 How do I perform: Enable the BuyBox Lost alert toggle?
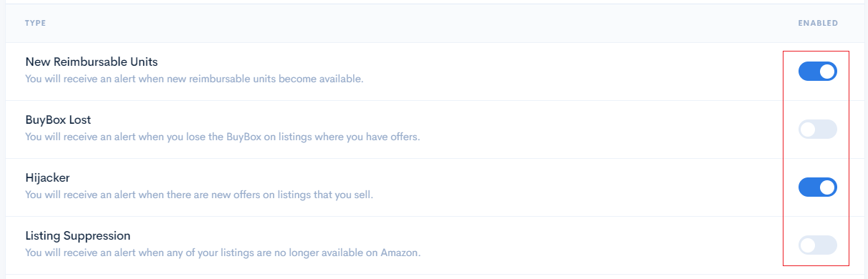pos(818,129)
